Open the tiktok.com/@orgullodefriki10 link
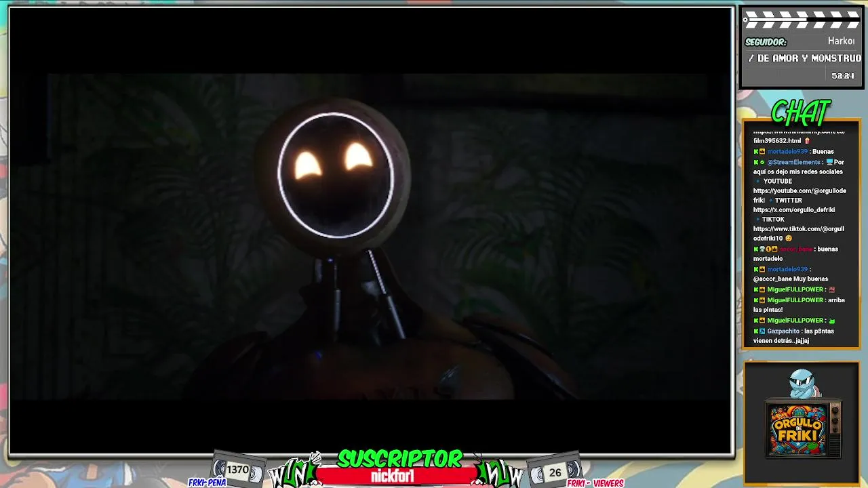This screenshot has height=488, width=868. tap(799, 233)
